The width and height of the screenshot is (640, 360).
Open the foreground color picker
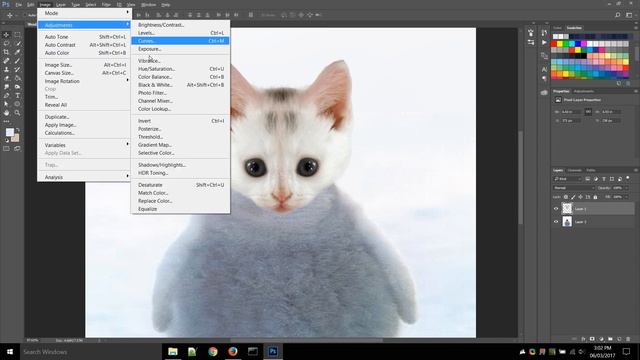(x=9, y=132)
